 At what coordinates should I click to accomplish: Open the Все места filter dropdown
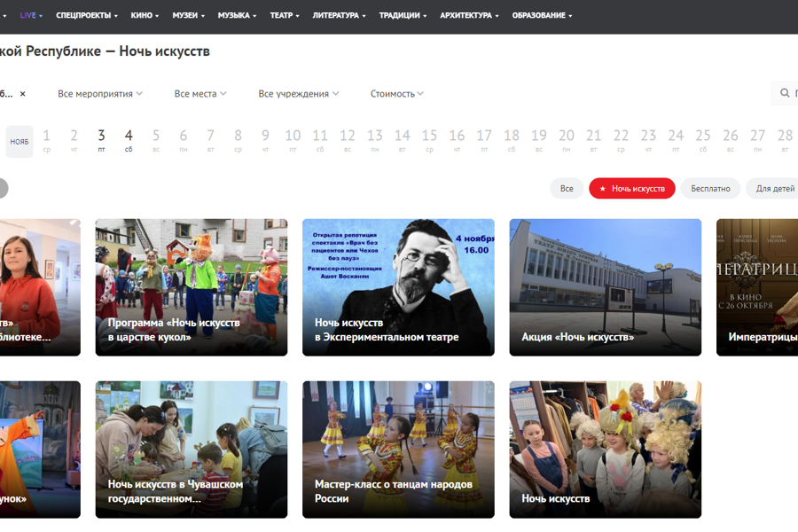[200, 94]
